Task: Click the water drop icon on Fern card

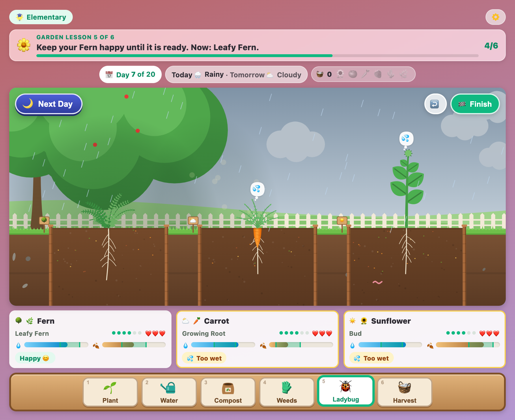Action: (x=18, y=345)
